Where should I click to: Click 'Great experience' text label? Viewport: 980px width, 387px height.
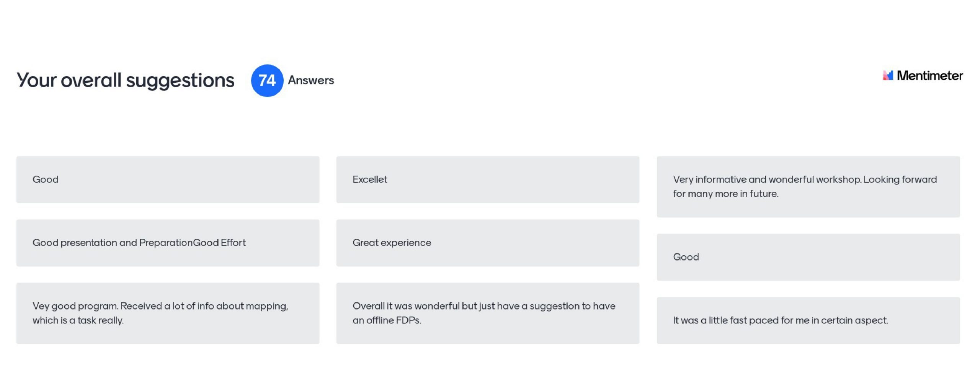point(392,243)
